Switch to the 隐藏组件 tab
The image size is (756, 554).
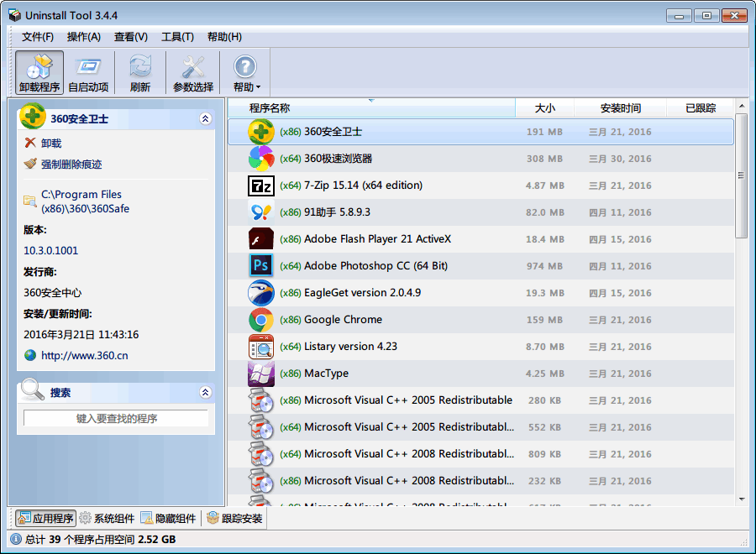coord(168,519)
